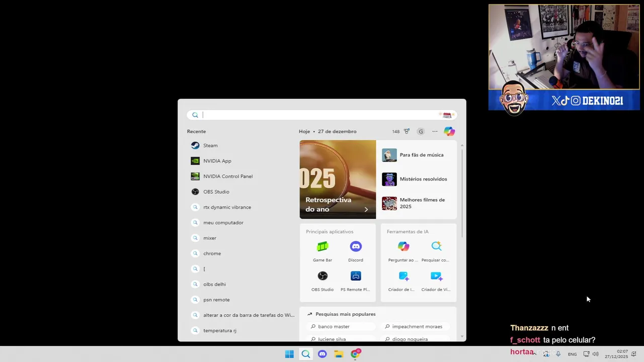Open Perguntar ao Copilot tool
The height and width of the screenshot is (362, 644).
point(404,251)
